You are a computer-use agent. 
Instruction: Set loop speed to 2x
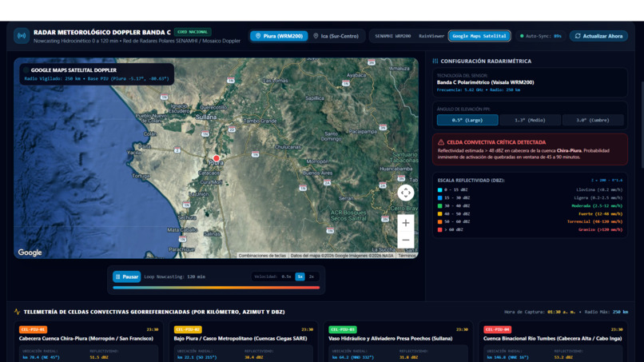312,276
